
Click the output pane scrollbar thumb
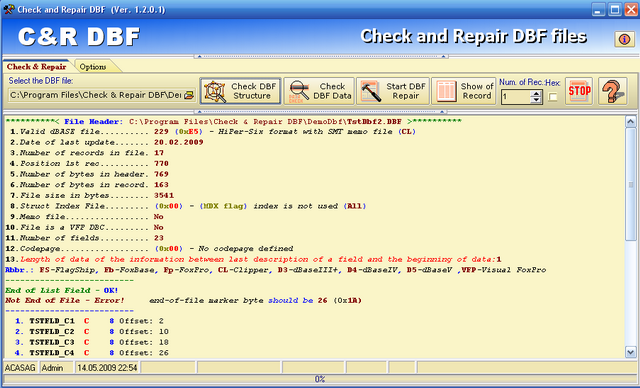631,184
